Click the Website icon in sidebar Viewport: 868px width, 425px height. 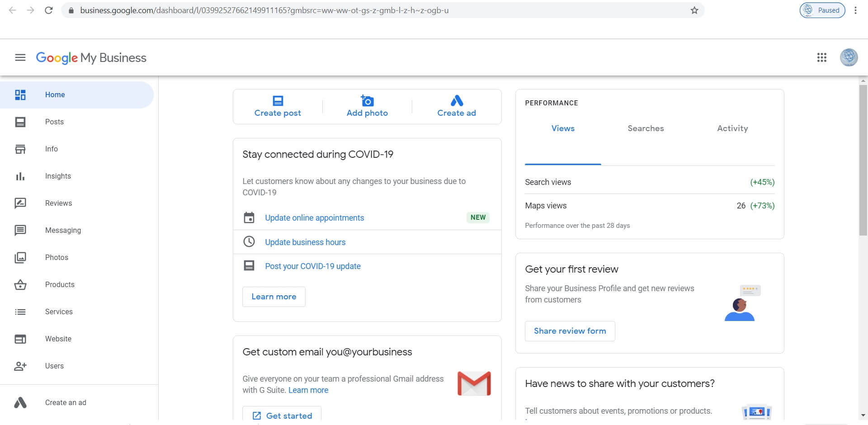coord(20,339)
